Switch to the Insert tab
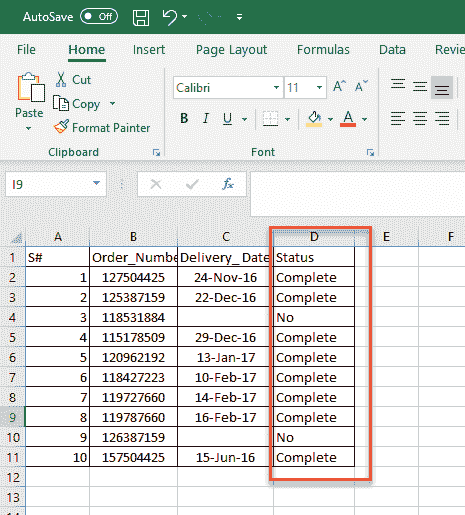Viewport: 465px width, 515px height. click(x=149, y=50)
